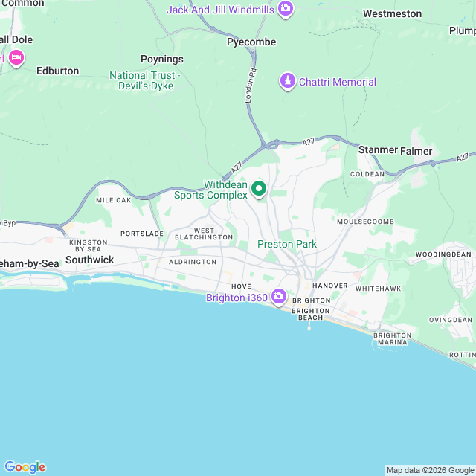Select the London Rd road label

251,86
